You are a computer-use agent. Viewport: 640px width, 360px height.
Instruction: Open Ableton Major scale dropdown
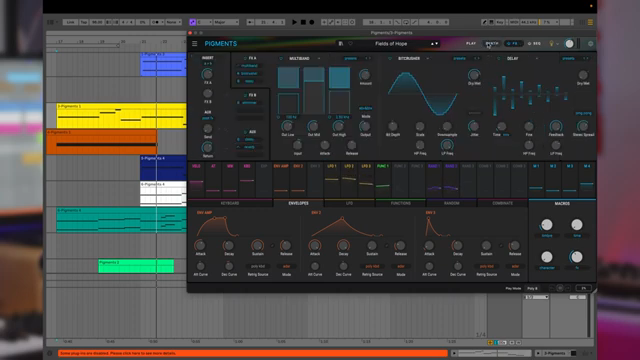pos(226,22)
